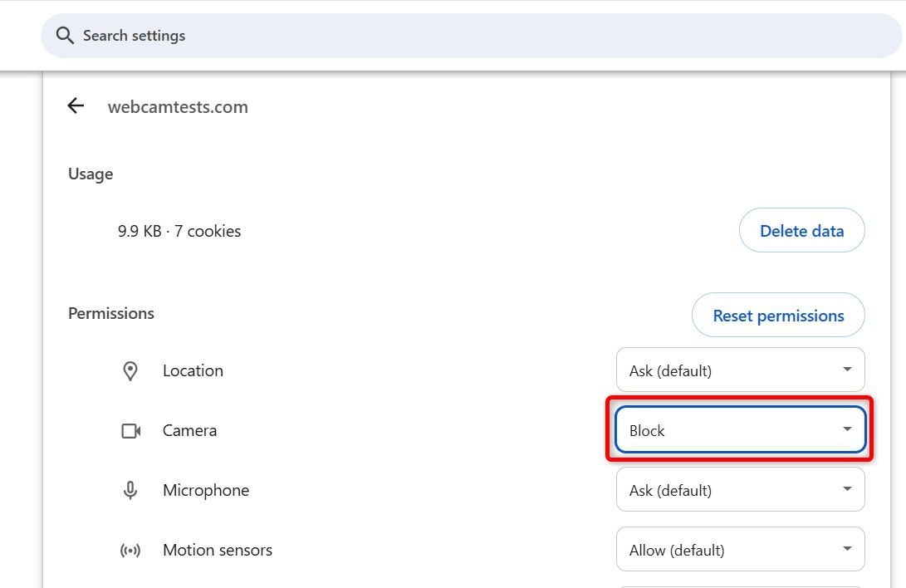The height and width of the screenshot is (588, 906).
Task: Click the Motion sensors label
Action: 218,551
